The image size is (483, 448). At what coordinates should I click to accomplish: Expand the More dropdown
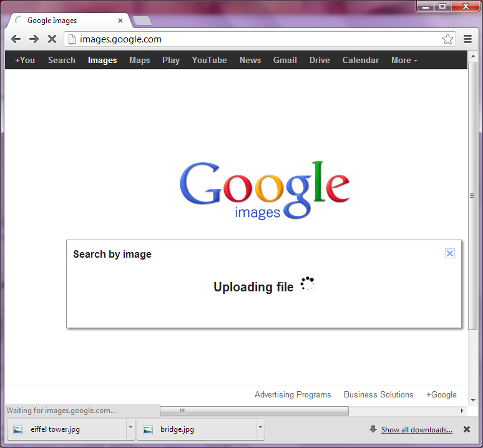coord(404,60)
